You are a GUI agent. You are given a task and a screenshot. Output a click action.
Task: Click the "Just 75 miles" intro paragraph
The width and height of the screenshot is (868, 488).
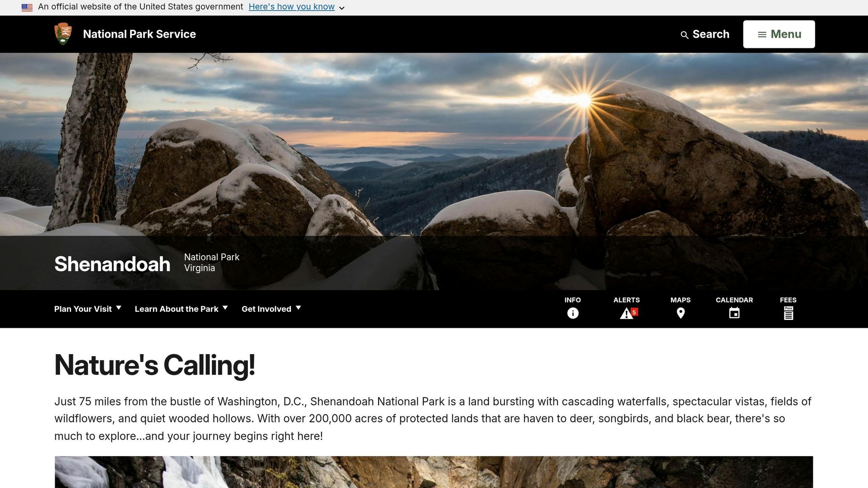point(433,419)
